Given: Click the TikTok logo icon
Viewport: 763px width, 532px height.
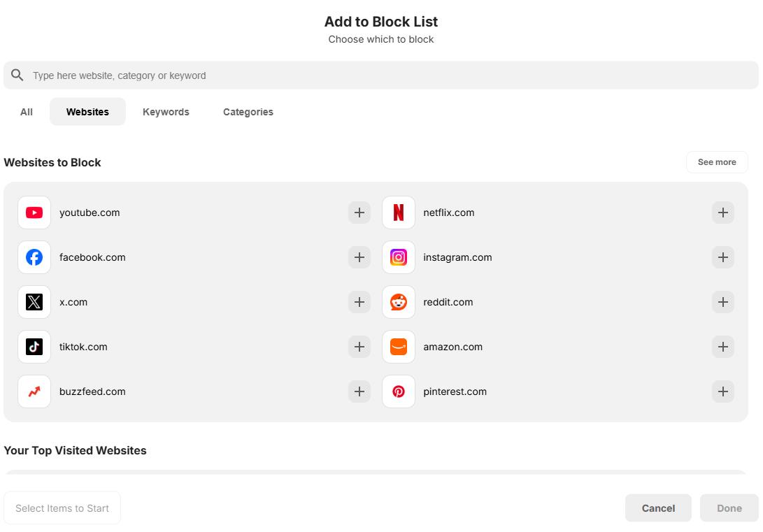Looking at the screenshot, I should coord(34,347).
